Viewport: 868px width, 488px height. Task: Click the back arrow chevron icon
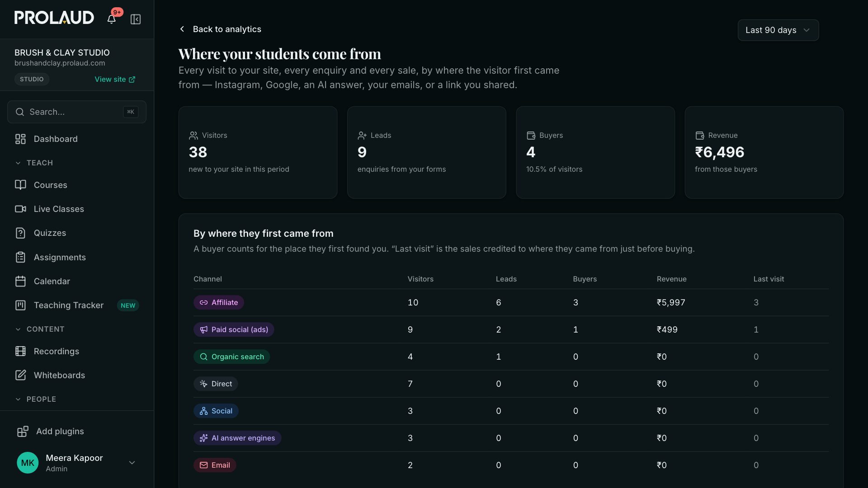click(x=182, y=29)
